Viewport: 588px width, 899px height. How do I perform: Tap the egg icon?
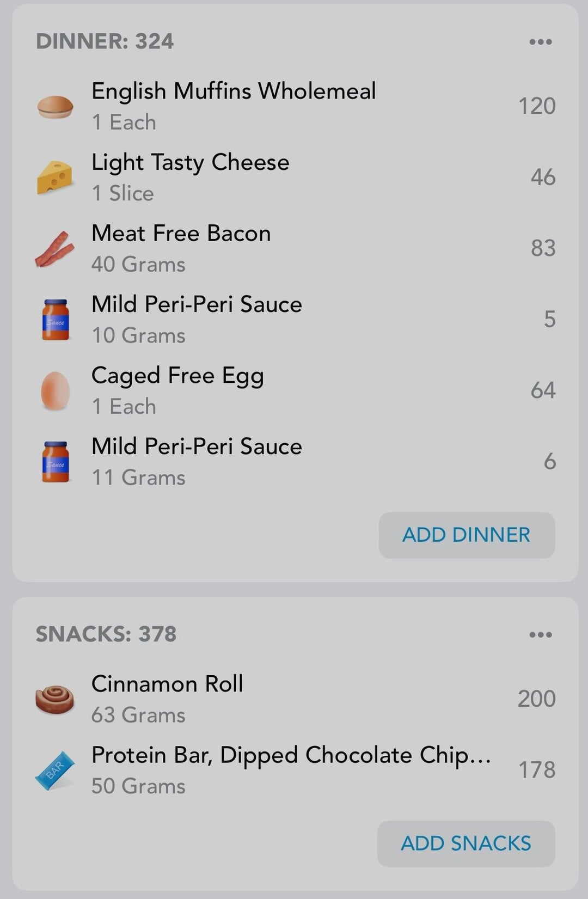point(55,391)
